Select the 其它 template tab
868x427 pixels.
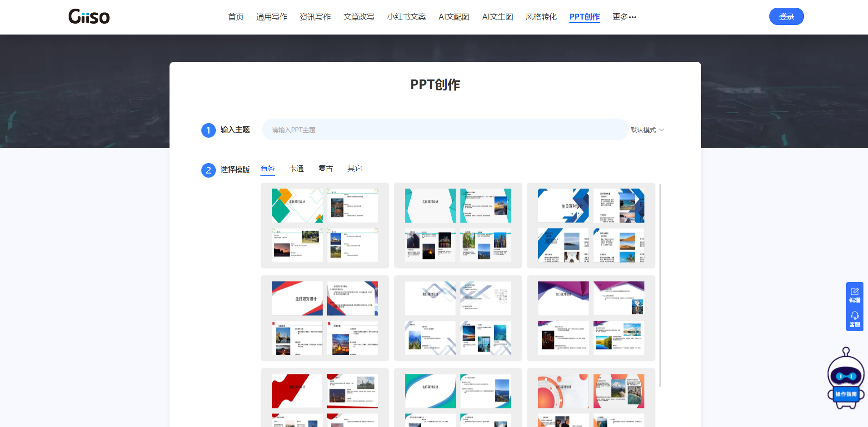(x=354, y=169)
